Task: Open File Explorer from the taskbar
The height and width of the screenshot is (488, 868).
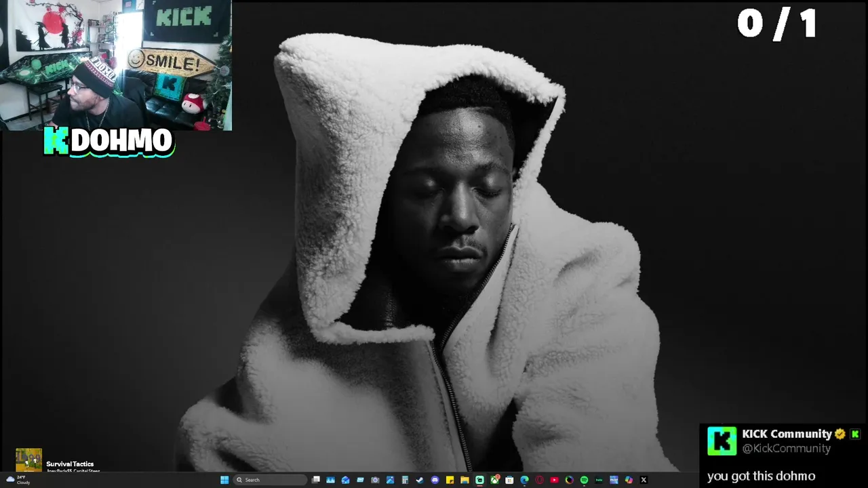Action: pos(465,480)
